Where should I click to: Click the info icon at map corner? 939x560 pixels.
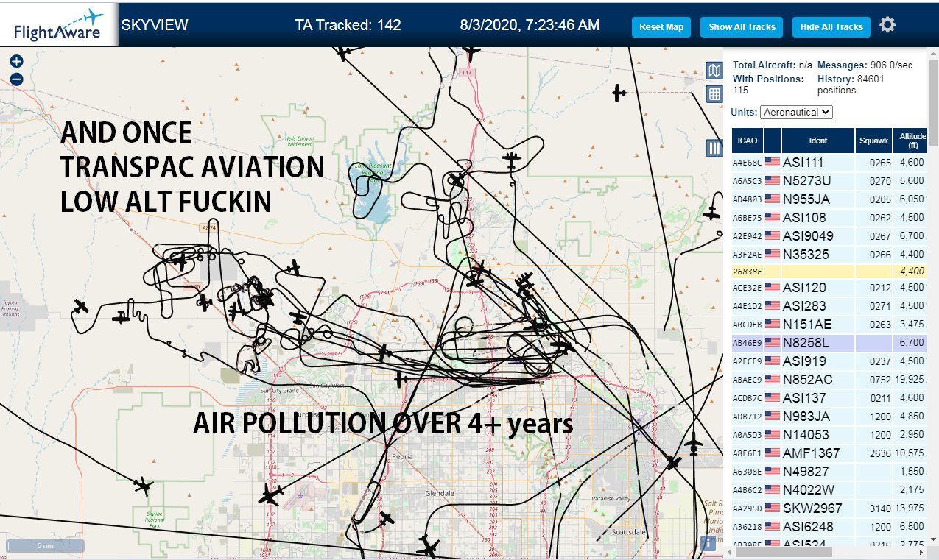(x=708, y=543)
